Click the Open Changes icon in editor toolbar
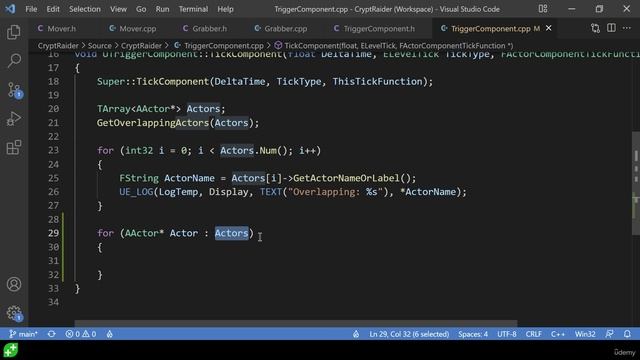640x360 pixels. point(595,28)
